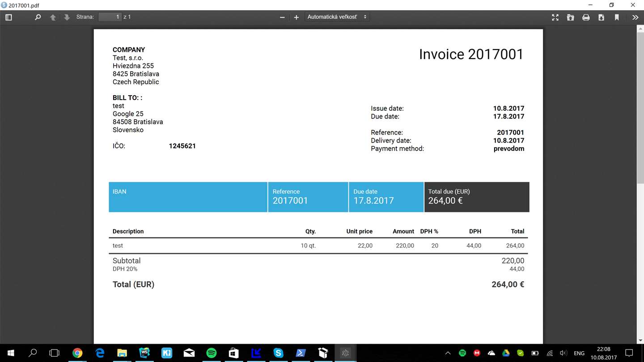
Task: Click the quantity cell 10 qt.
Action: 309,245
